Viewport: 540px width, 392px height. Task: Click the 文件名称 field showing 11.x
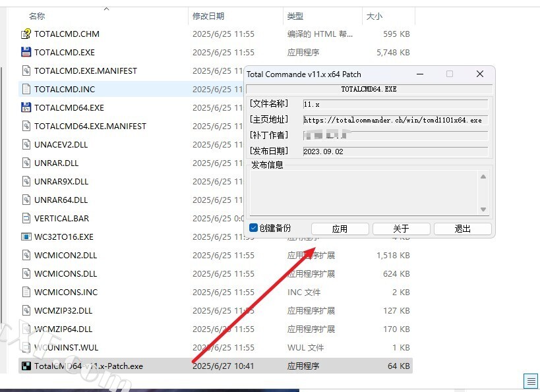396,104
